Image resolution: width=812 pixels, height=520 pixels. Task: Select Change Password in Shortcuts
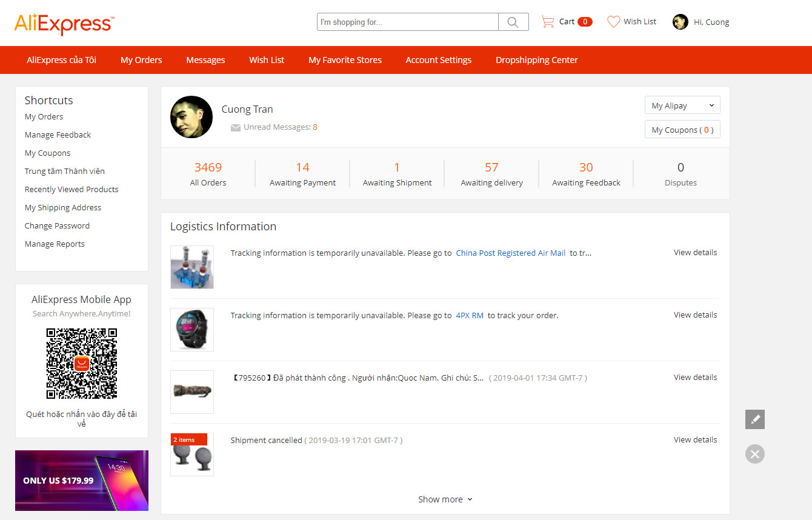[x=57, y=225]
